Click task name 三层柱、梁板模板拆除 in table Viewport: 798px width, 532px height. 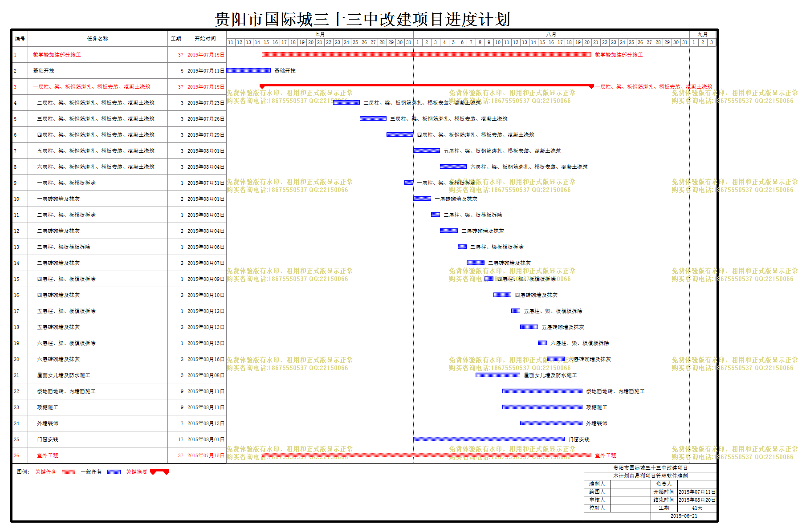(x=64, y=247)
